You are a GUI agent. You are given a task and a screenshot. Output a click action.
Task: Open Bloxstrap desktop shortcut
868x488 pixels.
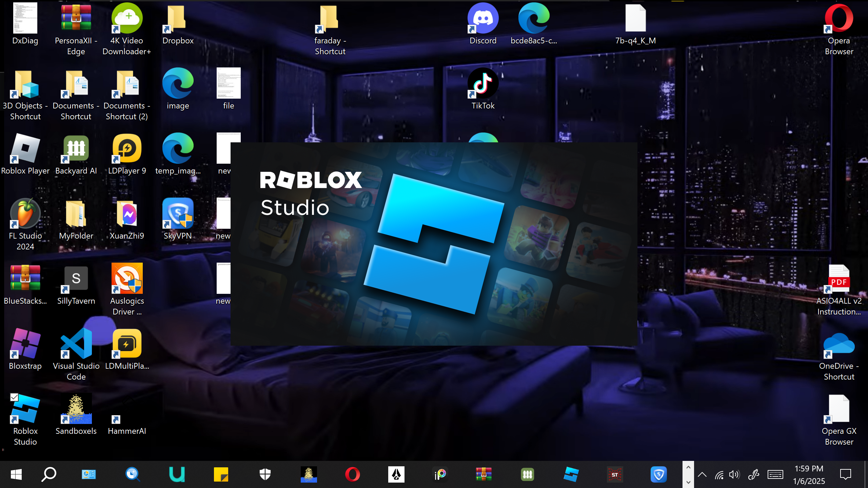pyautogui.click(x=25, y=344)
